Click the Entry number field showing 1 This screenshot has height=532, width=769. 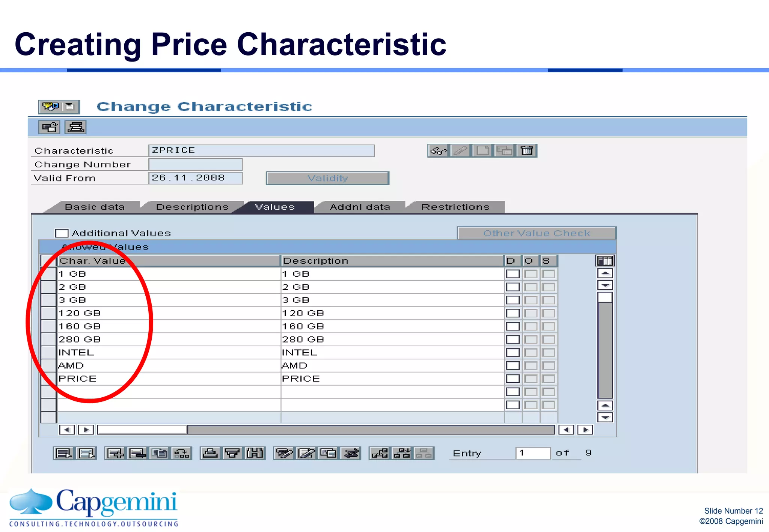[533, 453]
